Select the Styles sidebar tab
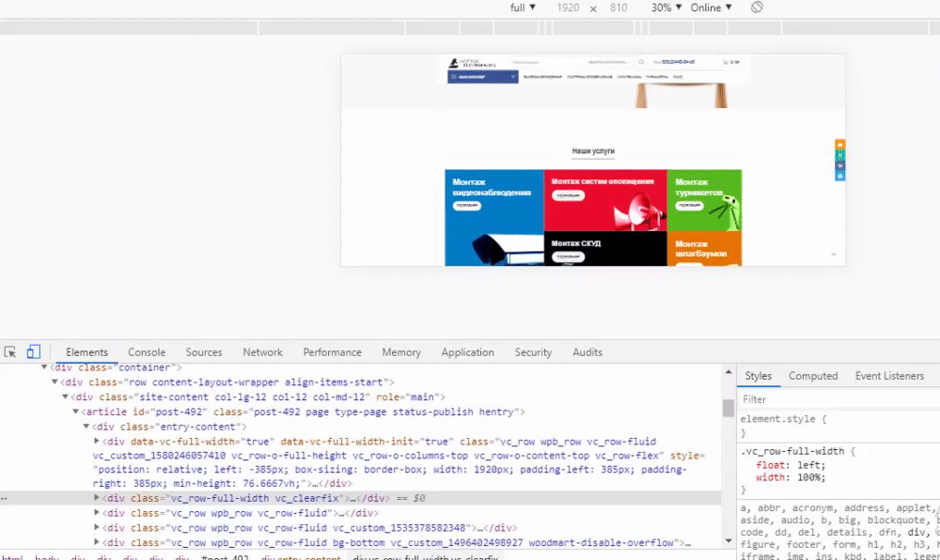Viewport: 940px width, 560px height. coord(758,376)
